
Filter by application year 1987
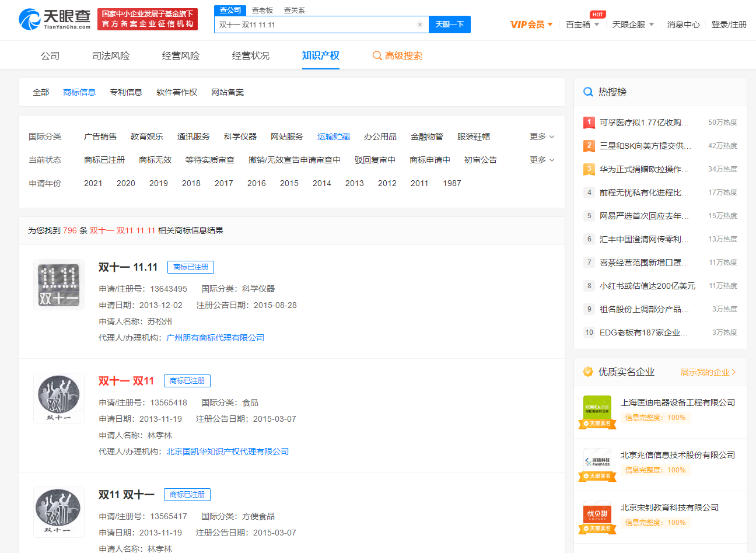(452, 183)
